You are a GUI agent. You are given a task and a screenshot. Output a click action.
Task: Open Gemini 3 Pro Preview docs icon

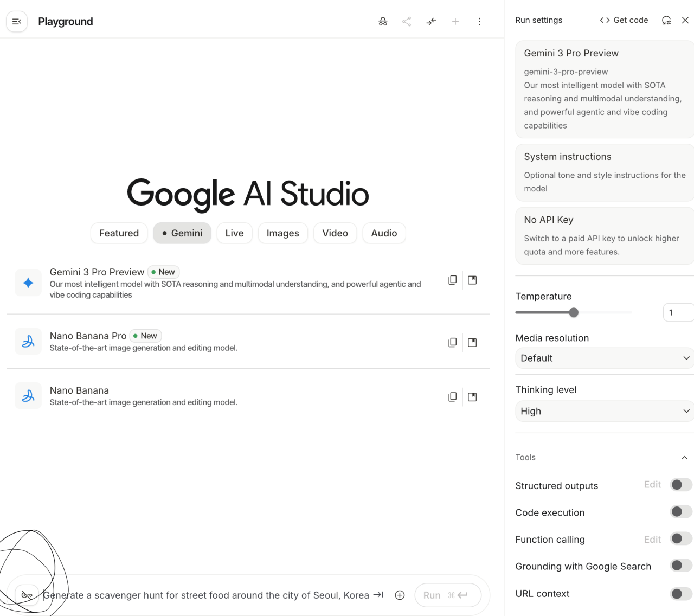coord(472,280)
